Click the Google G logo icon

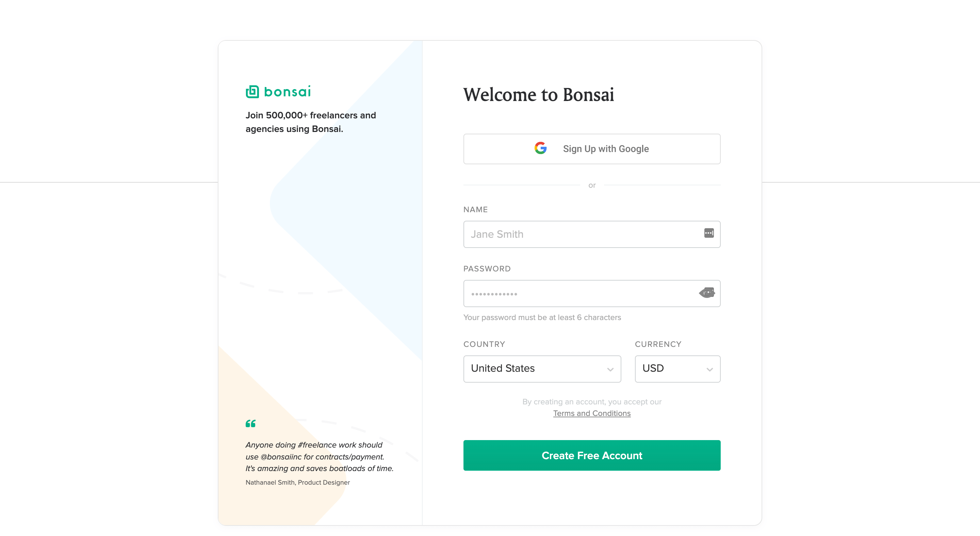pos(540,148)
